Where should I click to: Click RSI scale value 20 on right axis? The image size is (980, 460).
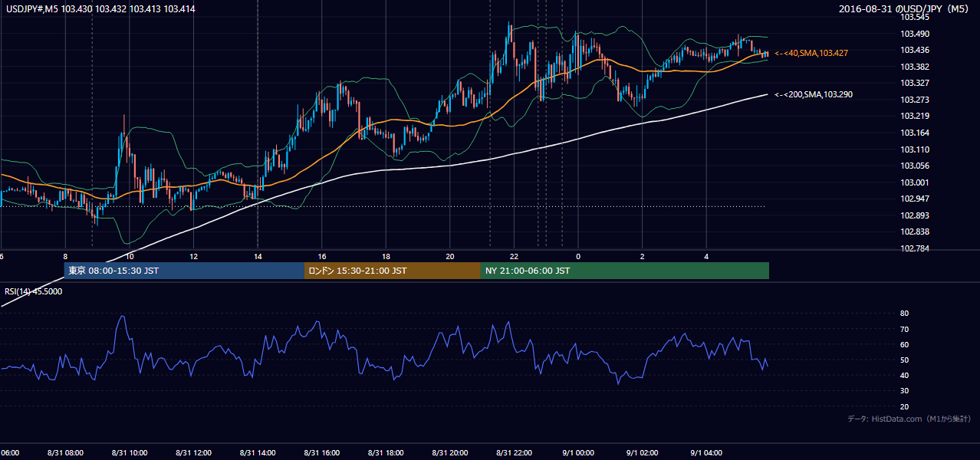904,406
